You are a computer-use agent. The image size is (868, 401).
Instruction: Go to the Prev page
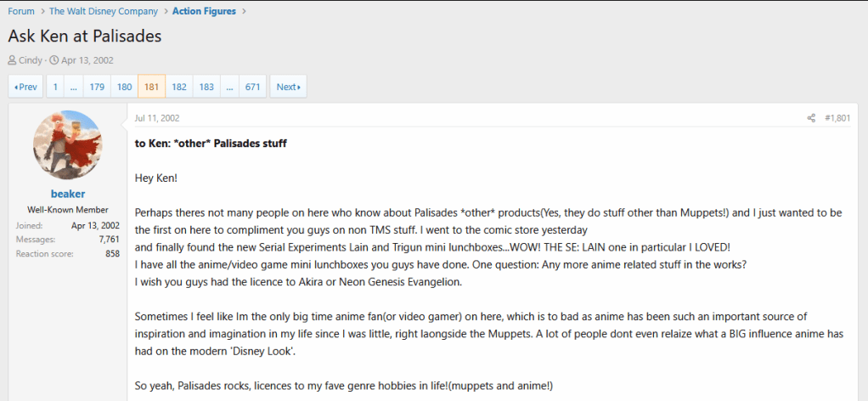point(26,87)
